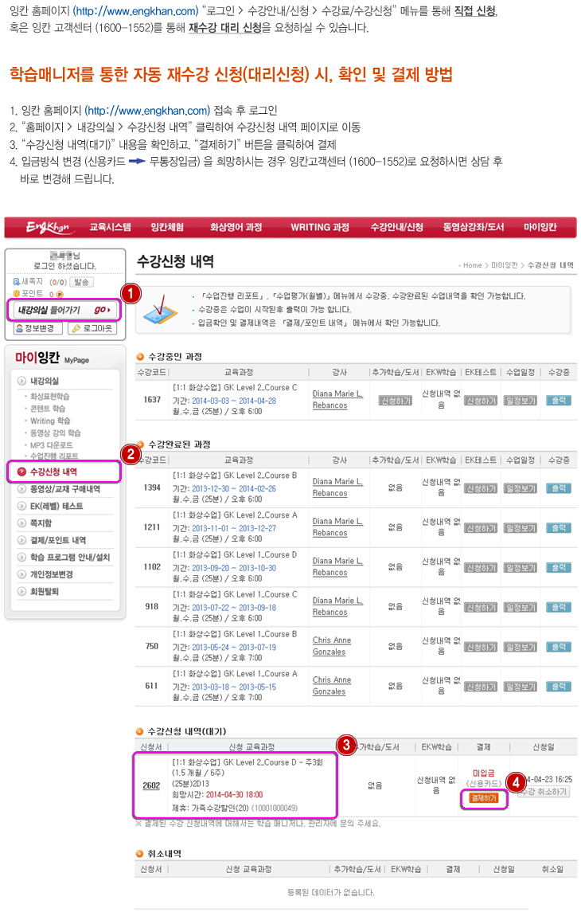Open EK(레벨) 테스트 in the sidebar

tap(57, 506)
